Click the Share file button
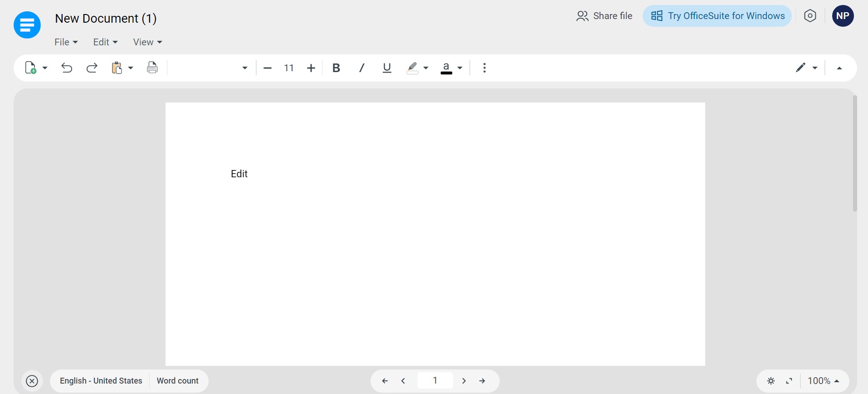The image size is (868, 394). [604, 16]
